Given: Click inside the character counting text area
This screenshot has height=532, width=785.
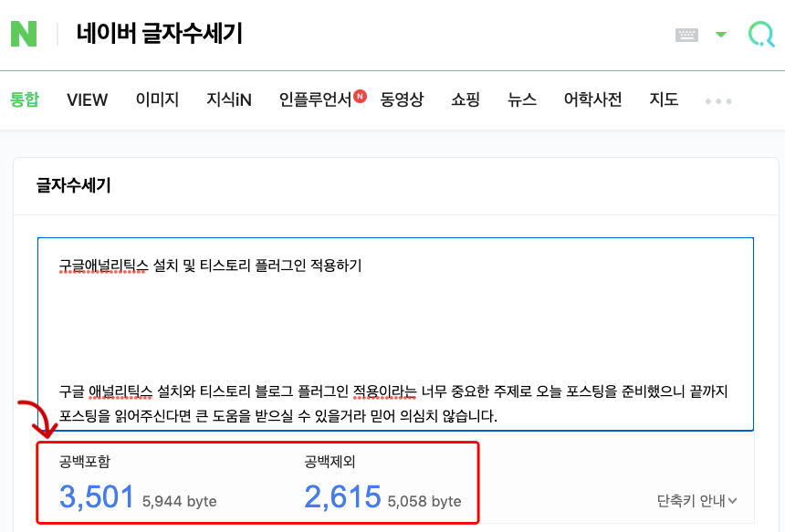Looking at the screenshot, I should (x=395, y=334).
